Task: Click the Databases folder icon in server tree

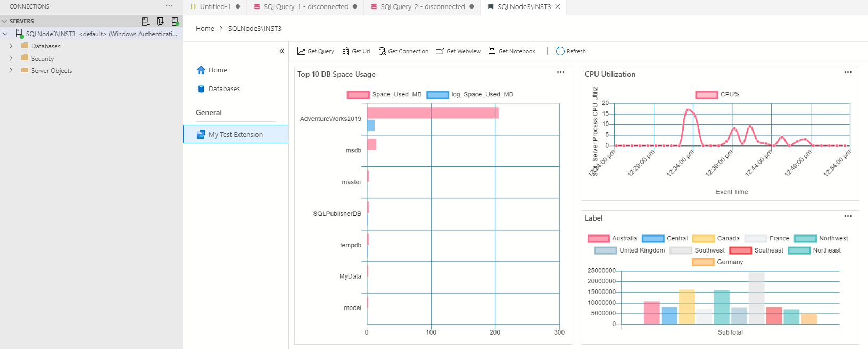Action: point(24,46)
